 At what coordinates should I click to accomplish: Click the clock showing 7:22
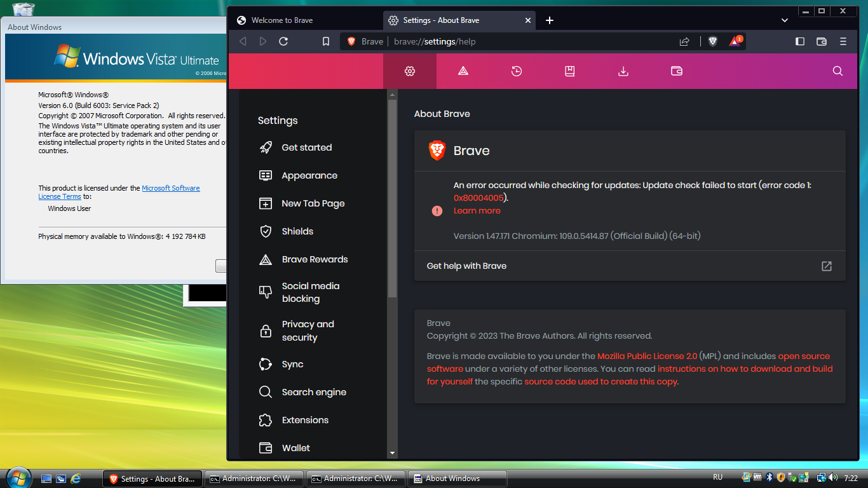[851, 478]
